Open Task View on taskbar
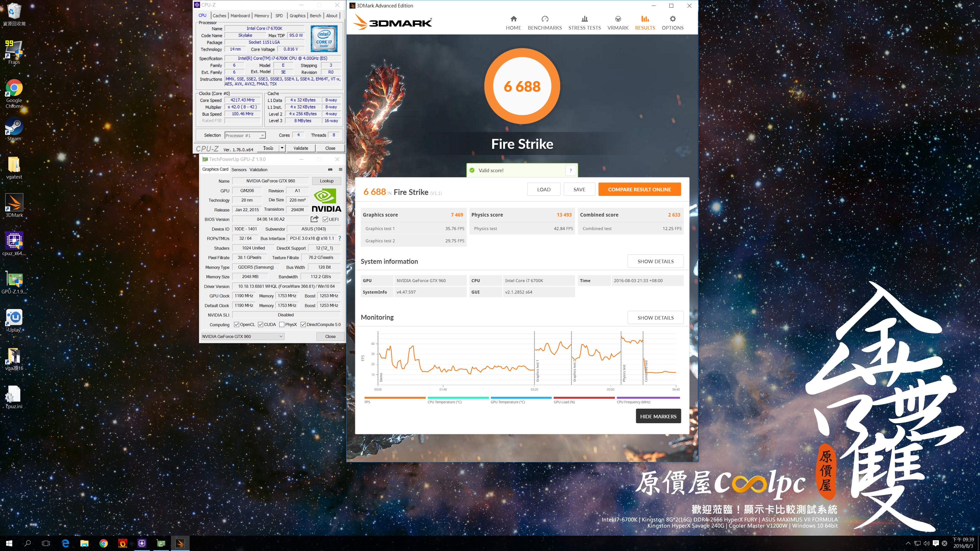Screen dimensions: 980x551 coord(46,543)
